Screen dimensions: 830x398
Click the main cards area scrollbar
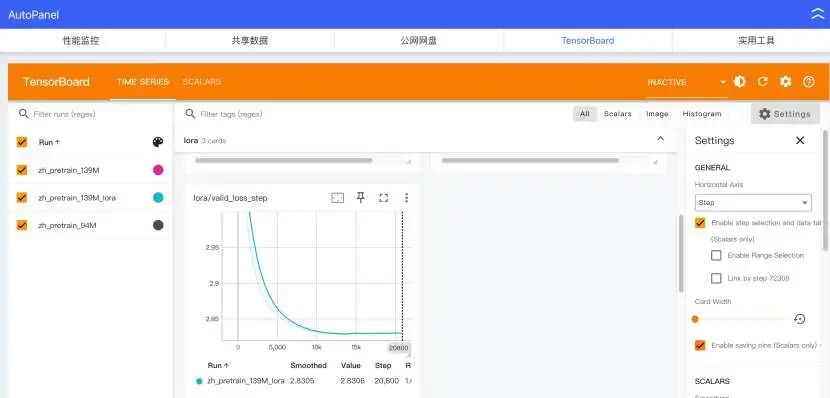coord(681,253)
